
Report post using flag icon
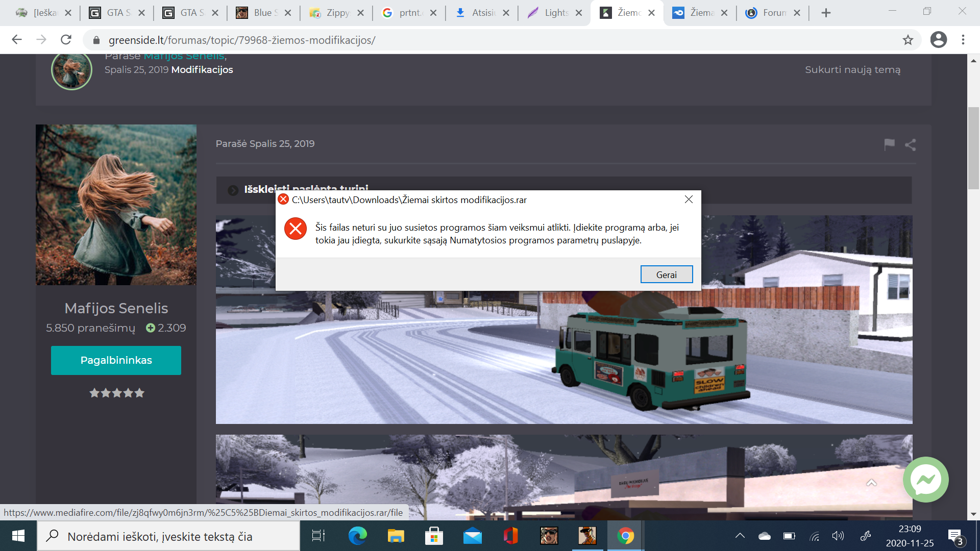(x=889, y=144)
